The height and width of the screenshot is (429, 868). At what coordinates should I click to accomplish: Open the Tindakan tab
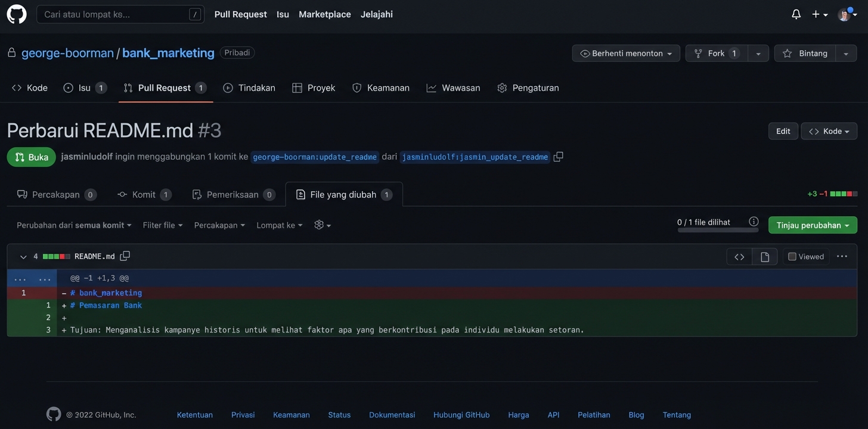249,88
